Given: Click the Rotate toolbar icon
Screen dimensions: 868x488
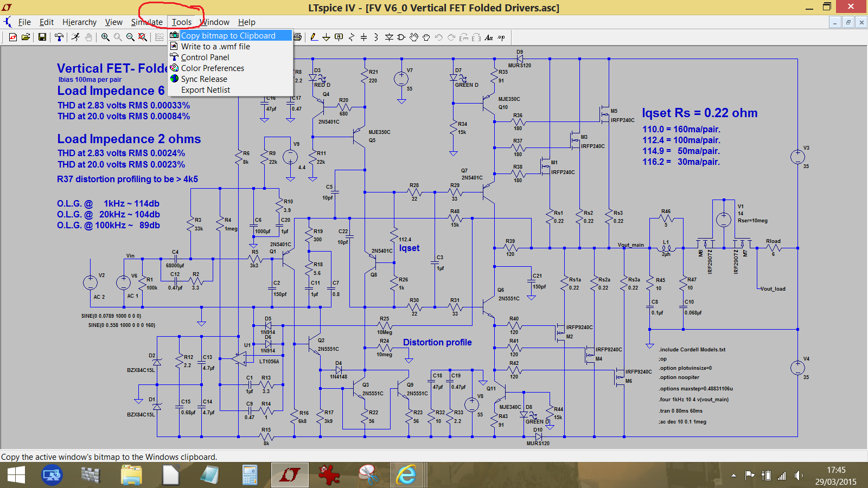Looking at the screenshot, I should (464, 37).
